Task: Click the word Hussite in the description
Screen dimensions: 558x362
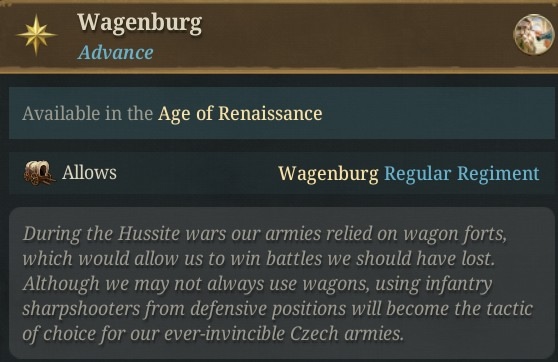Action: pyautogui.click(x=149, y=234)
